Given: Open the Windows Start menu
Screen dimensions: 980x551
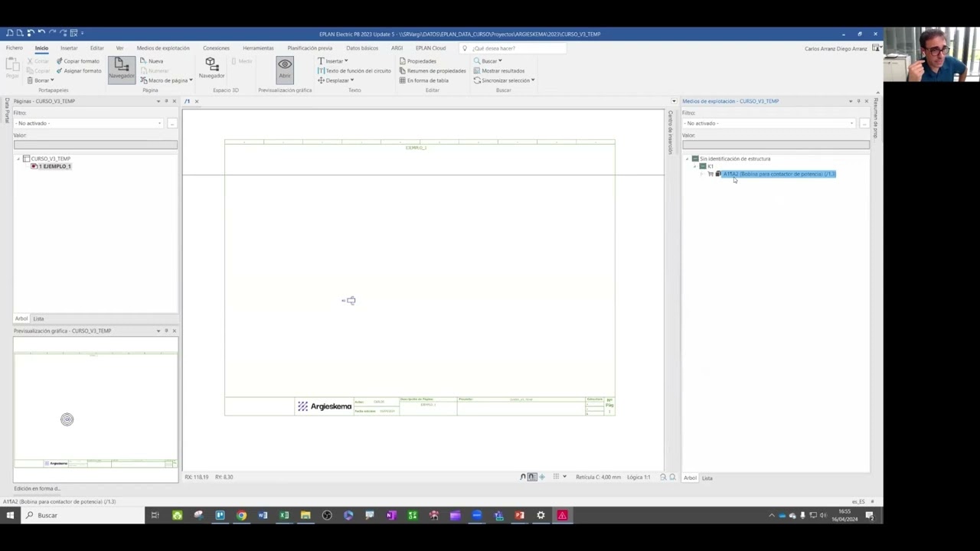Looking at the screenshot, I should (10, 515).
